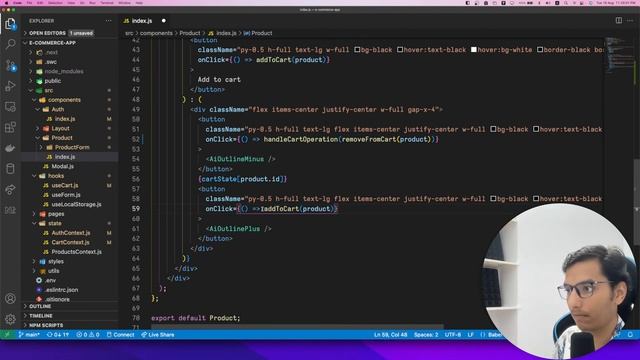640x360 pixels.
Task: Click the Ln 59, Col 48 indicator
Action: pos(391,335)
